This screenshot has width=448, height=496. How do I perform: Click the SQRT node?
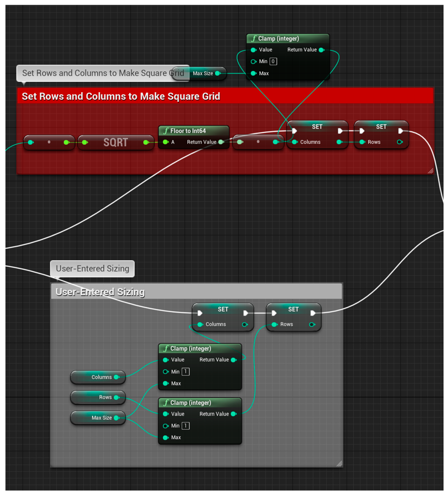115,142
